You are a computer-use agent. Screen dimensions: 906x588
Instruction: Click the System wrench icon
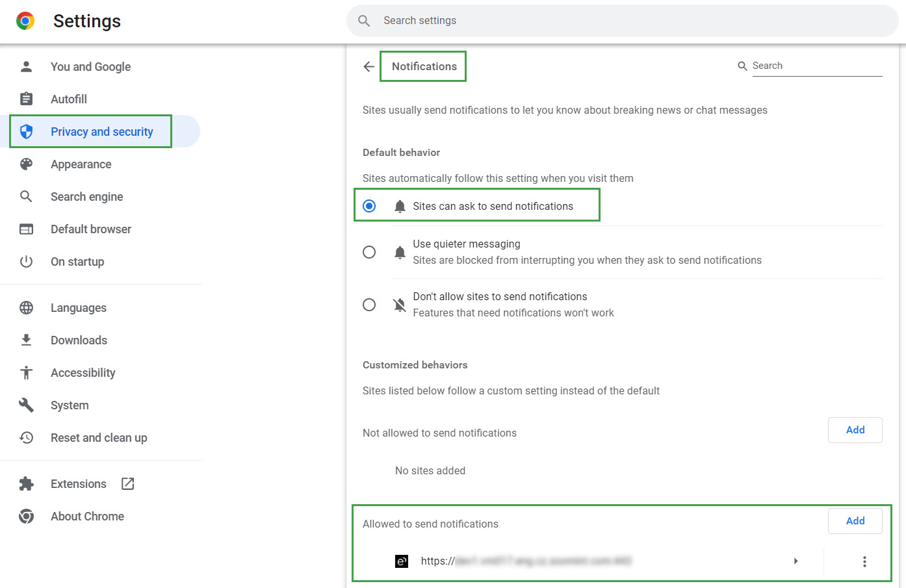pos(26,405)
